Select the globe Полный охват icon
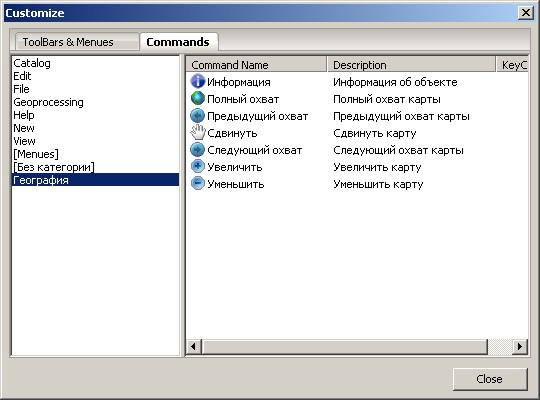Image resolution: width=540 pixels, height=400 pixels. click(x=198, y=99)
